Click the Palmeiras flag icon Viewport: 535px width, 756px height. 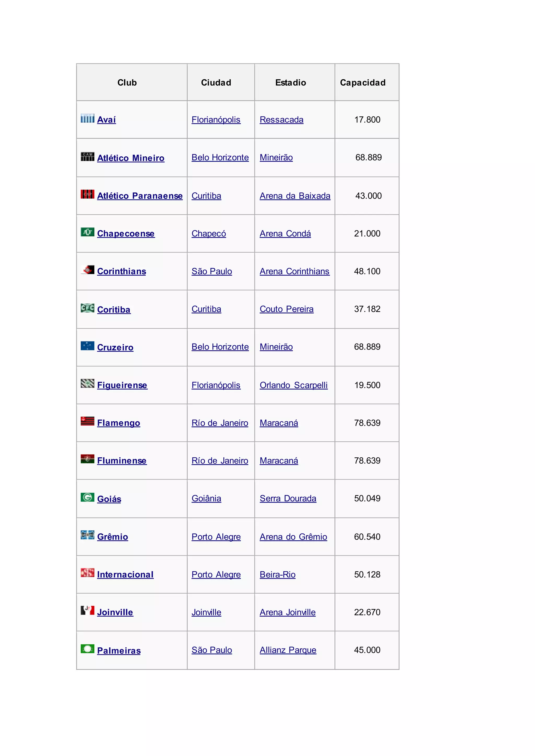click(x=87, y=649)
